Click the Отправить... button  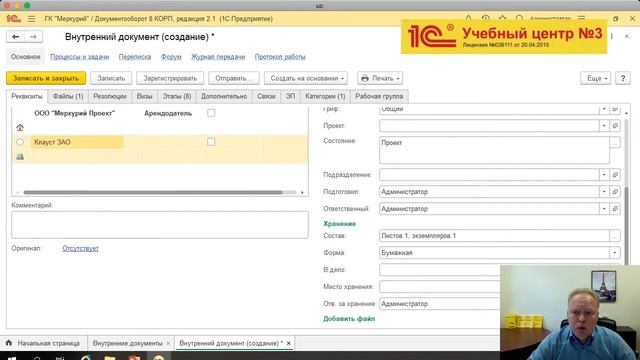pos(233,78)
